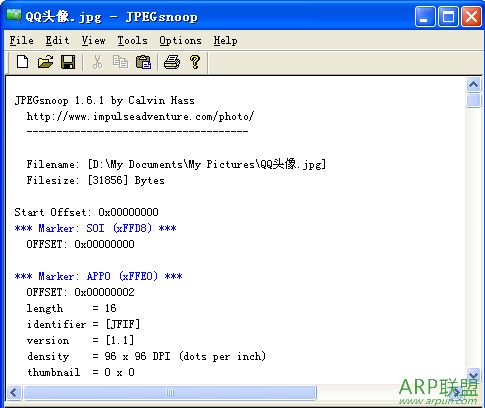This screenshot has height=408, width=485.
Task: Open the Help menu
Action: [226, 40]
